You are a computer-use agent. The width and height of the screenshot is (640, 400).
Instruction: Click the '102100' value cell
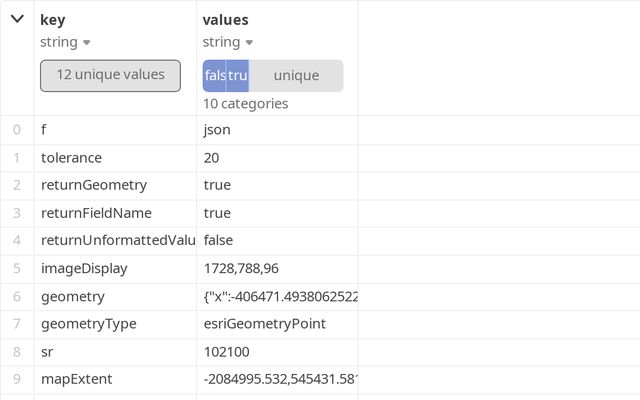coord(226,352)
